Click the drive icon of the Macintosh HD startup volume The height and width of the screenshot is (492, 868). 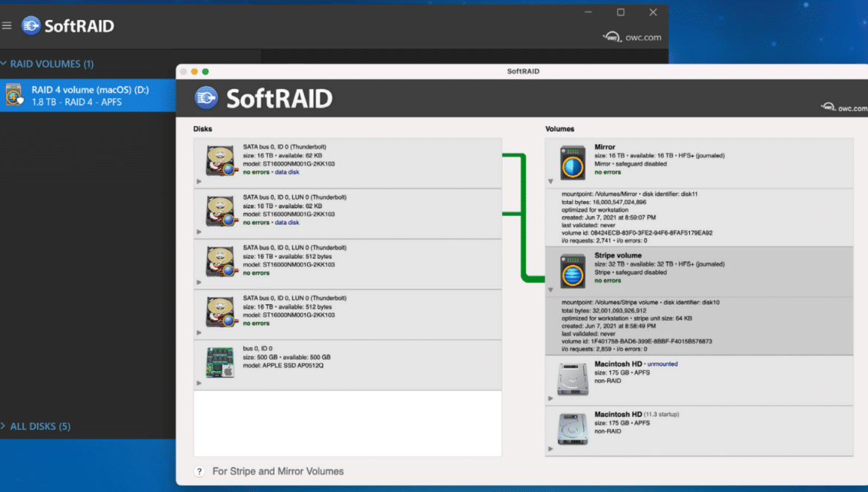[573, 429]
